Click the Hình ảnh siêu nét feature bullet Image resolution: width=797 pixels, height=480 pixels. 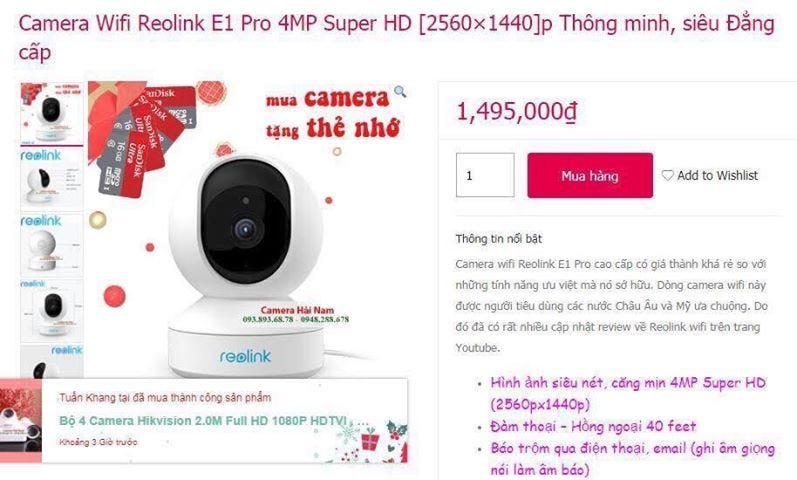[628, 394]
